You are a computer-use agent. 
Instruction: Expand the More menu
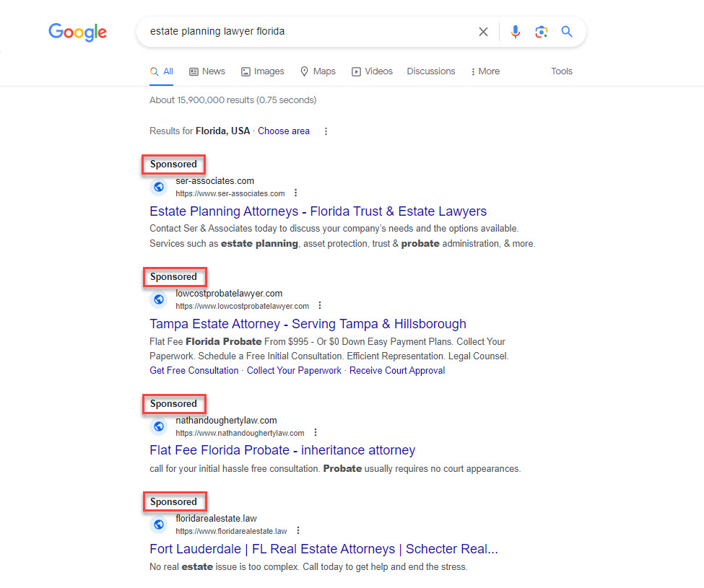pos(485,71)
